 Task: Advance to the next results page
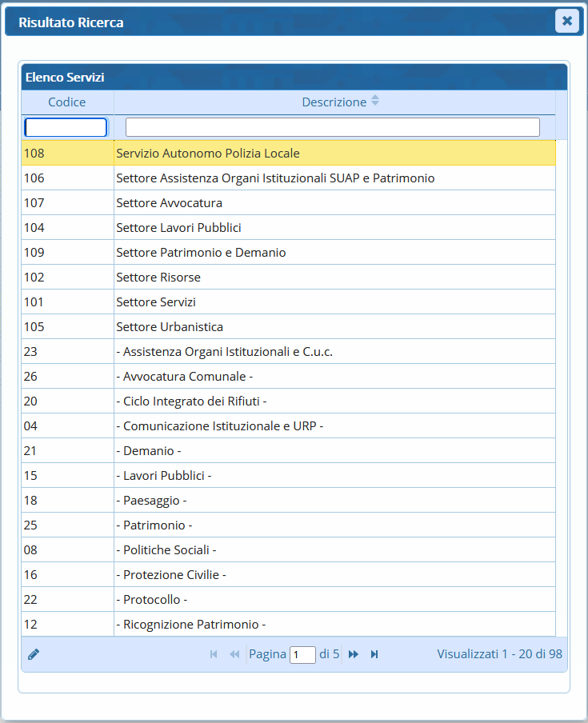(354, 654)
